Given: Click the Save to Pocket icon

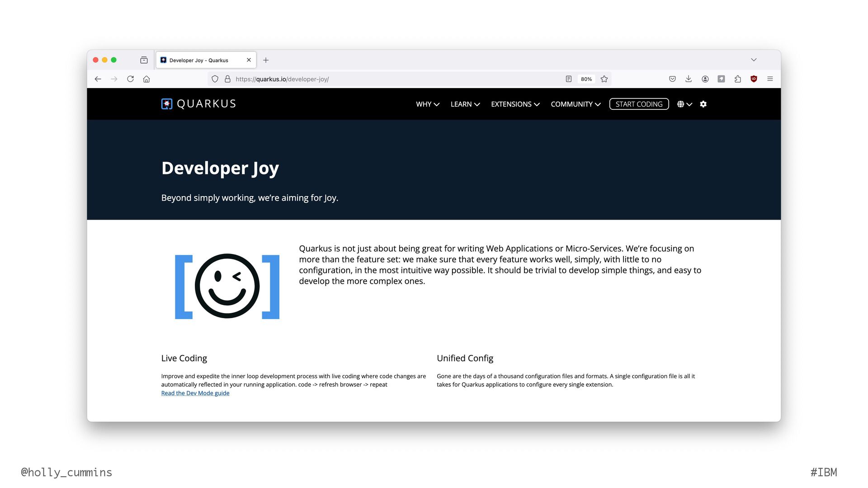Looking at the screenshot, I should (x=672, y=79).
